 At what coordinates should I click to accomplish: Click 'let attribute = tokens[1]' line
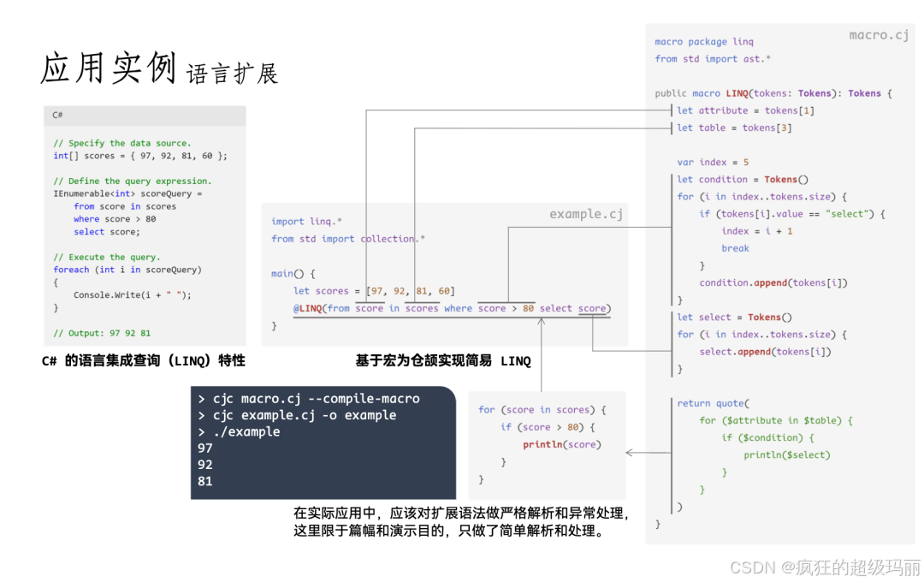[x=745, y=111]
